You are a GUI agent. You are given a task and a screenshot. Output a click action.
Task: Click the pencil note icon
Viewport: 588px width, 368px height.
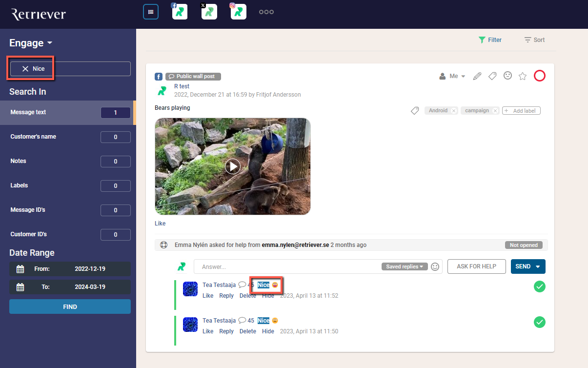click(x=477, y=76)
